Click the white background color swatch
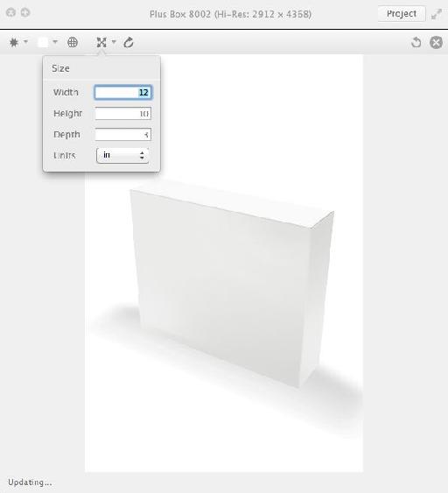The image size is (448, 493). 43,42
